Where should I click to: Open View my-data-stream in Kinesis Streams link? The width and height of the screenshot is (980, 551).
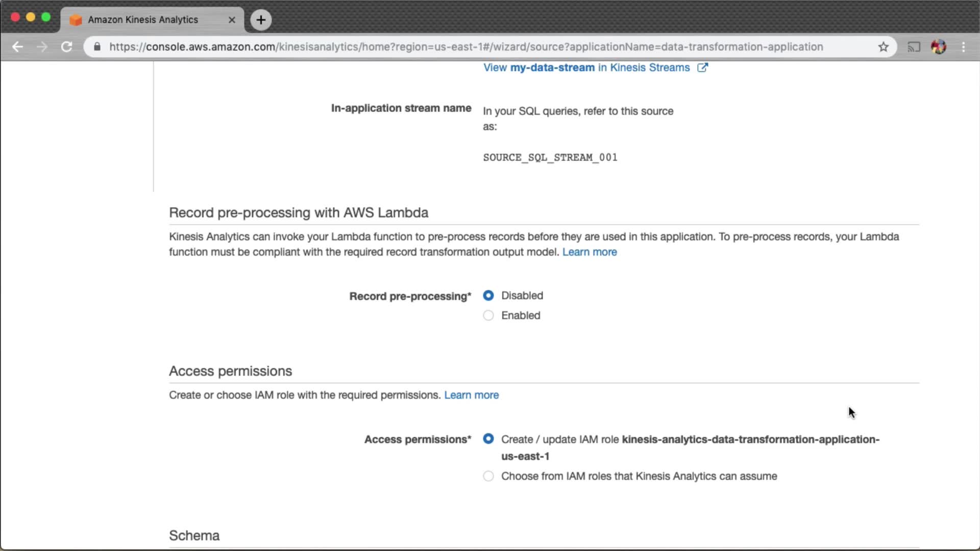pos(586,68)
